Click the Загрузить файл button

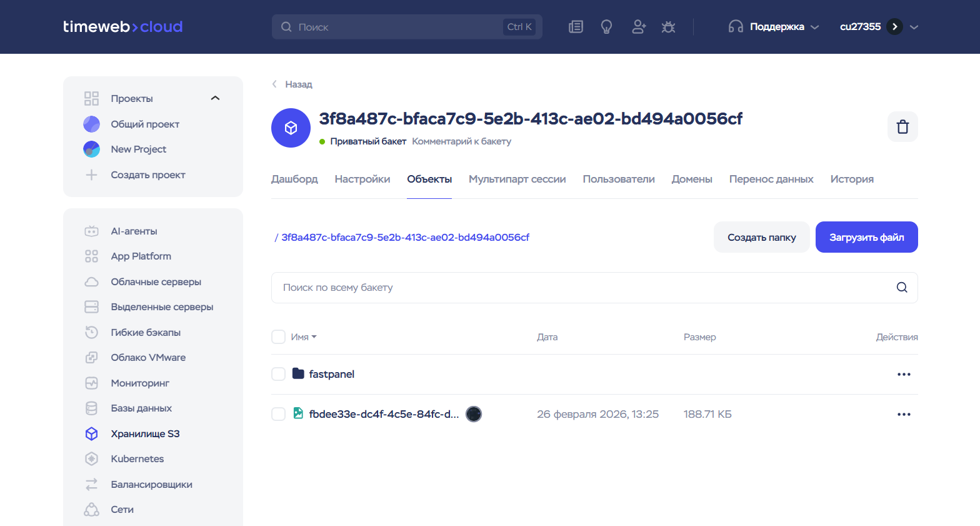(866, 237)
